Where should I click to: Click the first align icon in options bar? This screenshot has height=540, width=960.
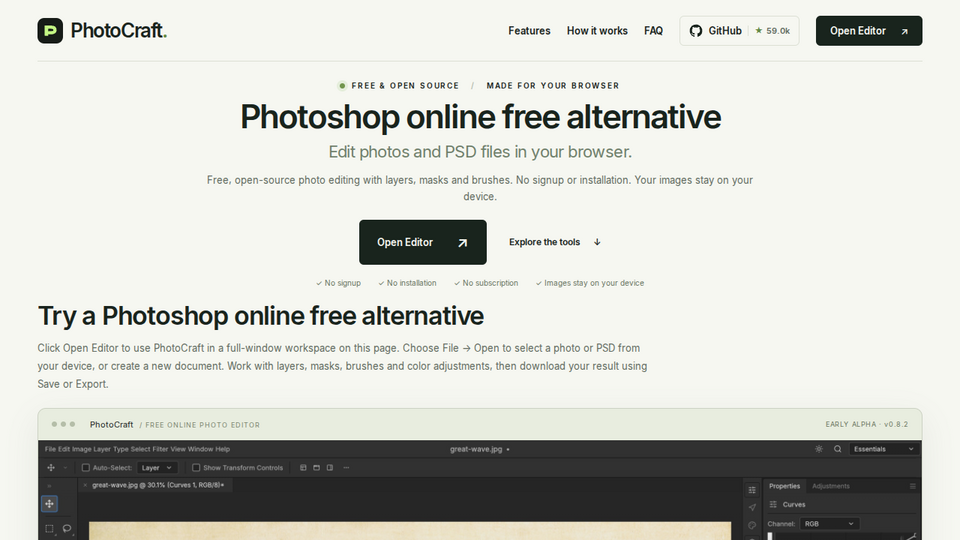click(303, 468)
